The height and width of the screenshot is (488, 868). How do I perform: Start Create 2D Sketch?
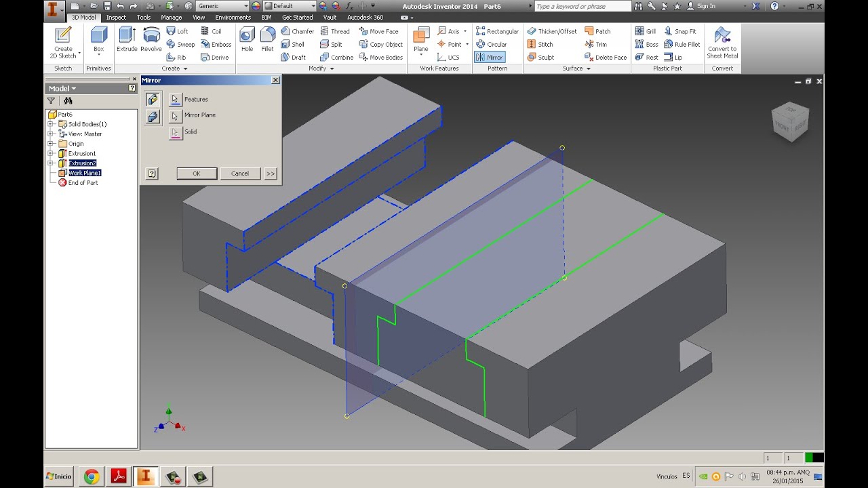pos(63,43)
